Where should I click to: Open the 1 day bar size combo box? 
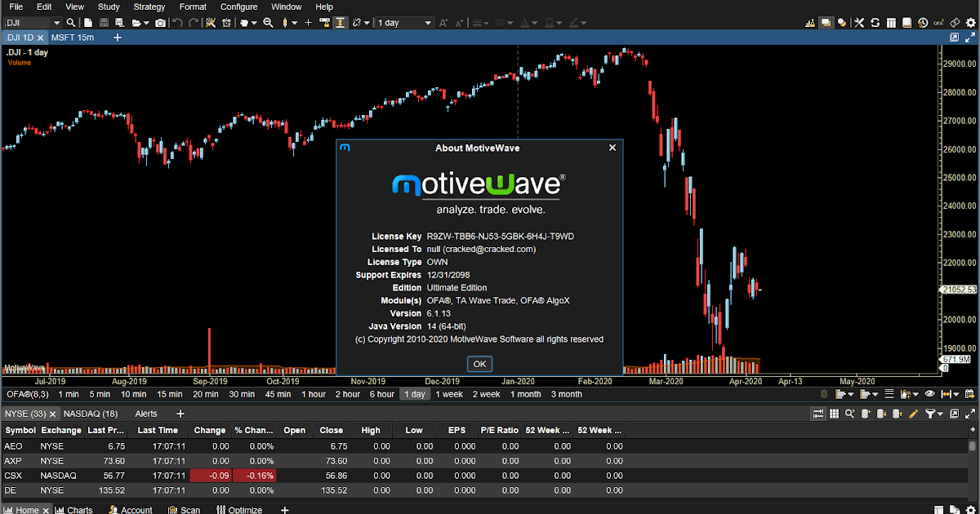tap(404, 22)
